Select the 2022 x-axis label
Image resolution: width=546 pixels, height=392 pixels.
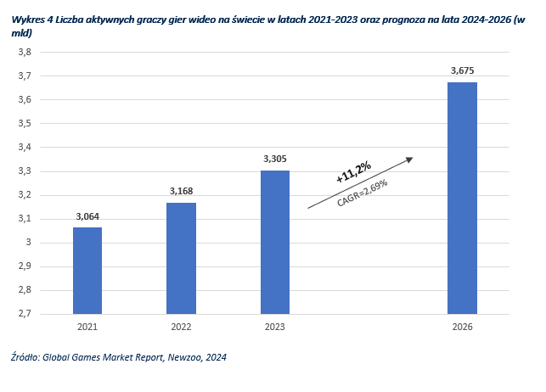[181, 326]
